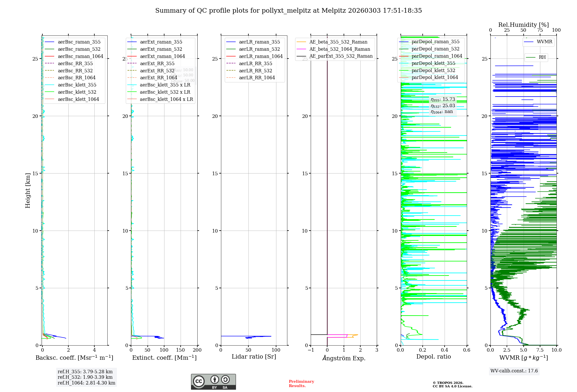Viewport: 577px width, 392px height.
Task: Click the Creative Commons CC icon
Action: click(x=199, y=381)
